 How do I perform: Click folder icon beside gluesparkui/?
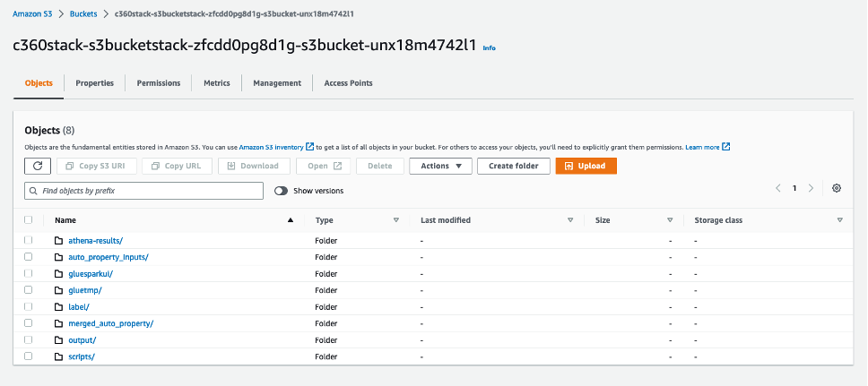pos(58,274)
